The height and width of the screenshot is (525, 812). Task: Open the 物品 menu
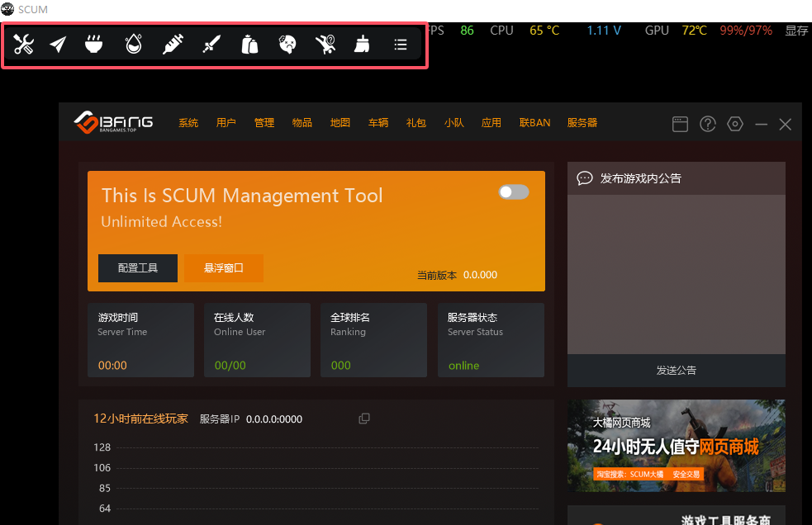(x=302, y=123)
